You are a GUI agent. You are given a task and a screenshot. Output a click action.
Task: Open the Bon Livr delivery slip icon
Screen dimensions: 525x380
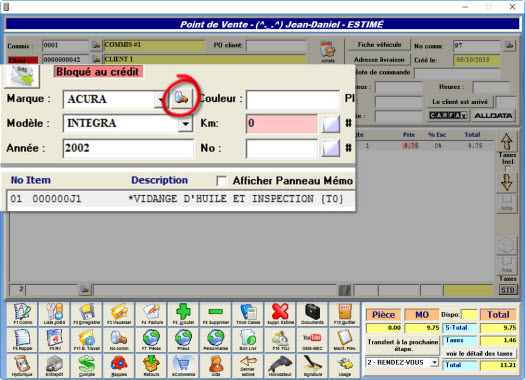click(248, 340)
